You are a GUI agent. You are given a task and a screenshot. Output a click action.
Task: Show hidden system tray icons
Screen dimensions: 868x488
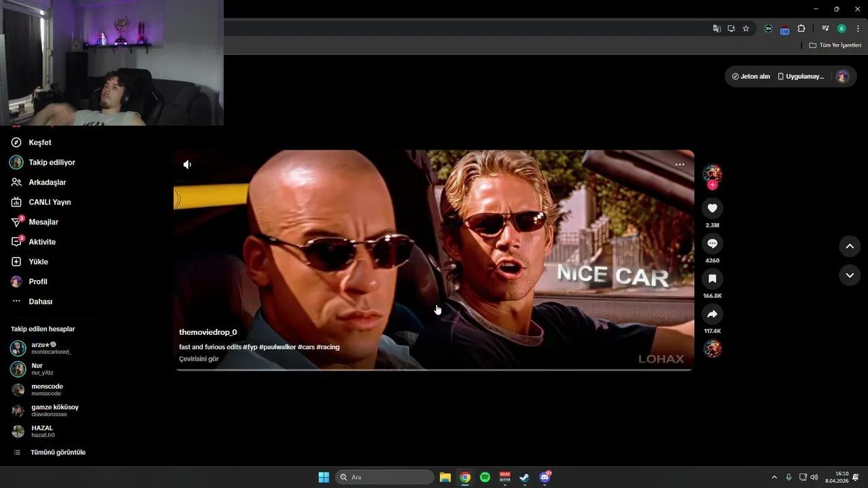point(774,477)
